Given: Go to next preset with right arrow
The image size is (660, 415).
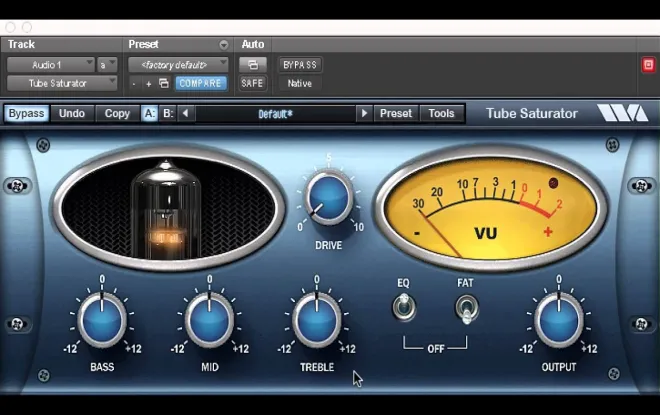Looking at the screenshot, I should [365, 113].
